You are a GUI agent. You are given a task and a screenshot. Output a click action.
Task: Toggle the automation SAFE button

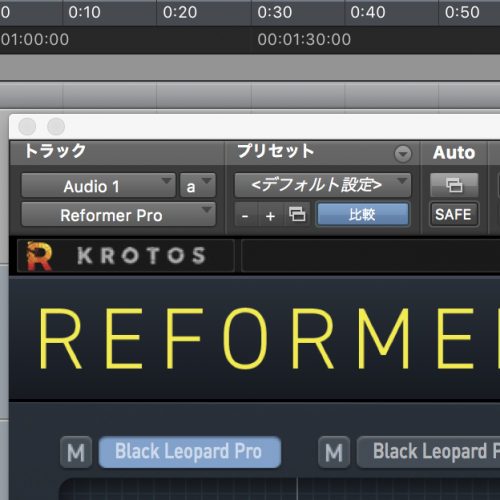[454, 214]
